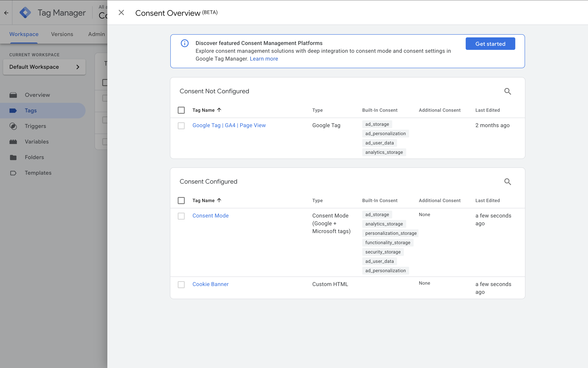Click 'Google Tag' type cell text

click(x=326, y=125)
